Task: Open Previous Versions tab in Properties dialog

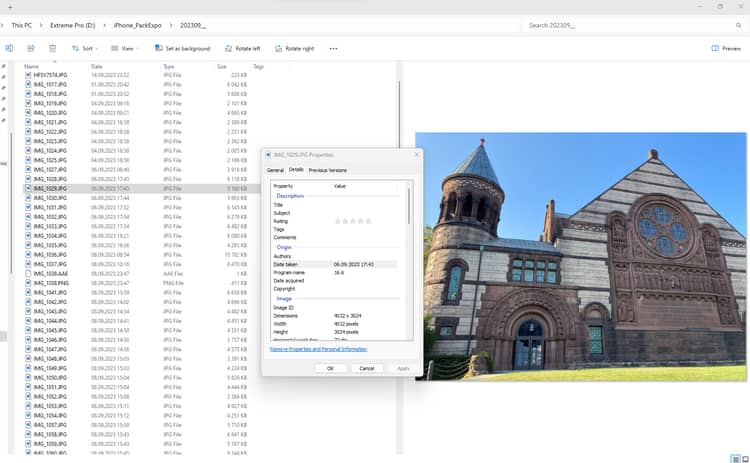Action: 328,170
